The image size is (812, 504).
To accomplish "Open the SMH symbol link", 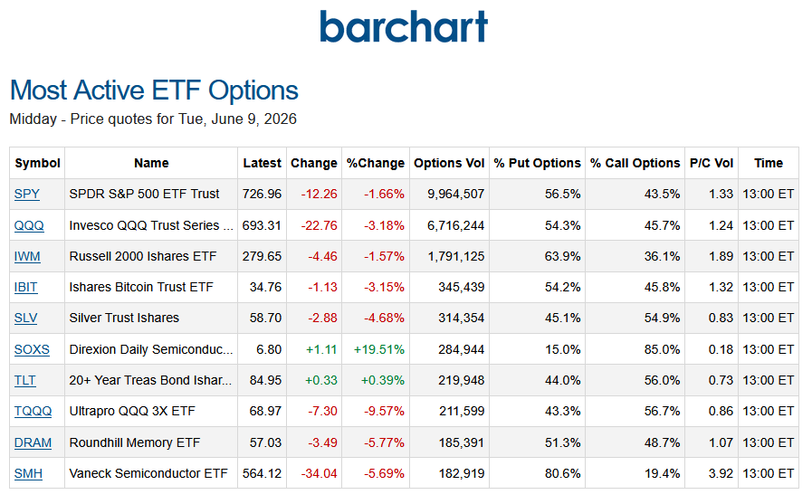I will point(28,473).
